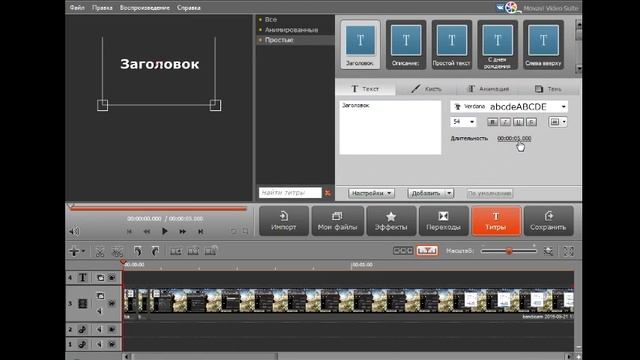
Task: Click the plus add-track icon
Action: pos(74,251)
